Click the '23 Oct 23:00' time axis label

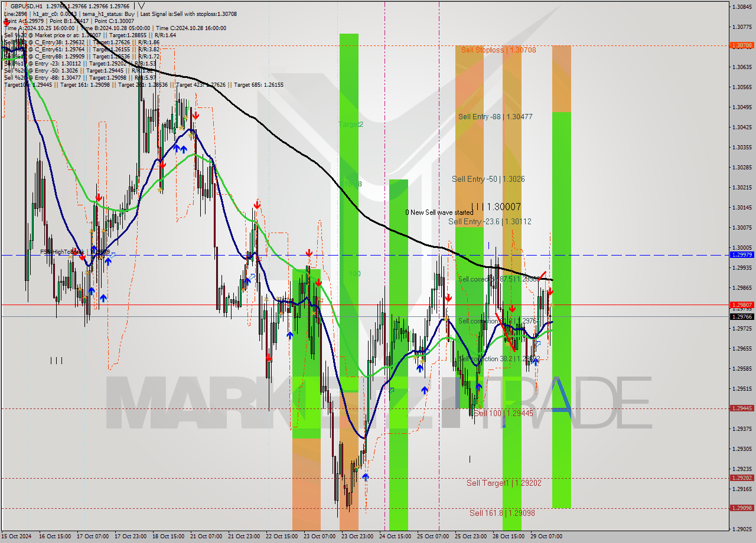[x=357, y=537]
